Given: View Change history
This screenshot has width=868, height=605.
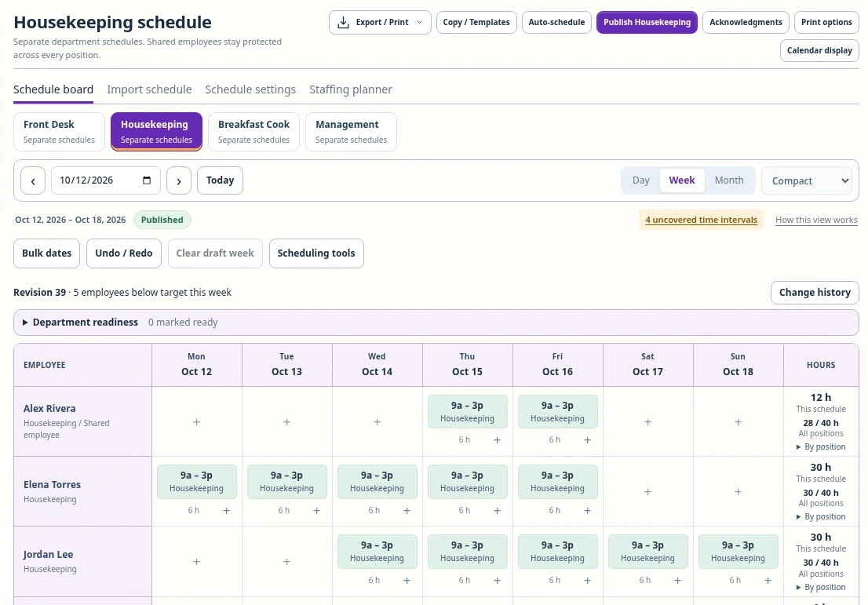Looking at the screenshot, I should click(815, 293).
